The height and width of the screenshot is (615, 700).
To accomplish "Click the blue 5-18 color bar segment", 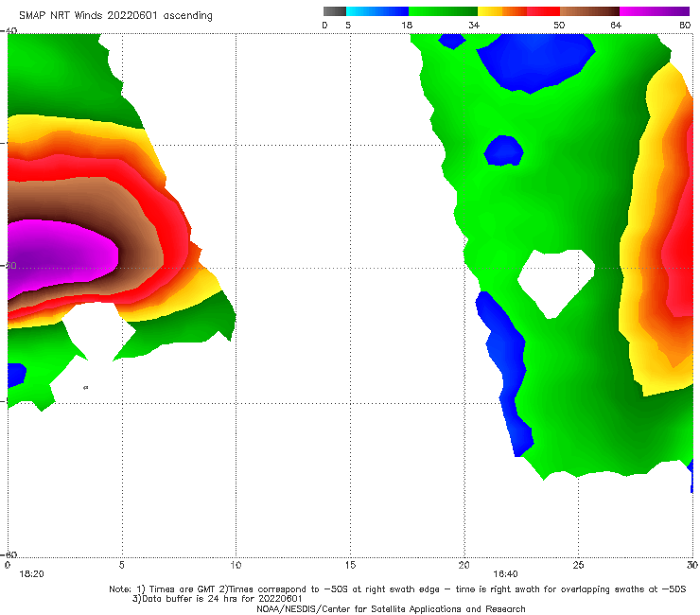I will click(x=377, y=11).
